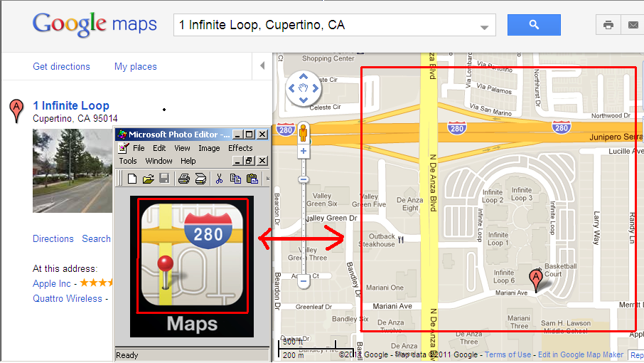Screen dimensions: 644x363
Task: Click the zoom slider track below the handle
Action: click(x=303, y=228)
